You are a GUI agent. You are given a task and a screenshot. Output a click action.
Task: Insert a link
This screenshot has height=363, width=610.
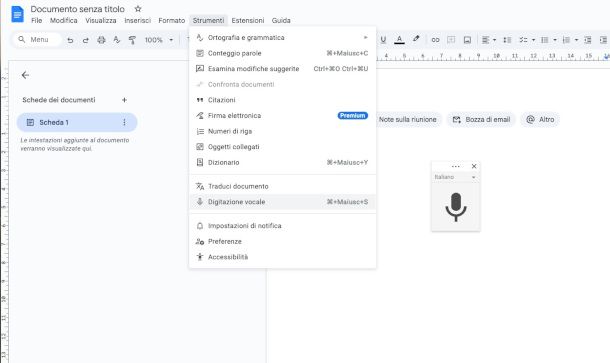click(x=435, y=40)
